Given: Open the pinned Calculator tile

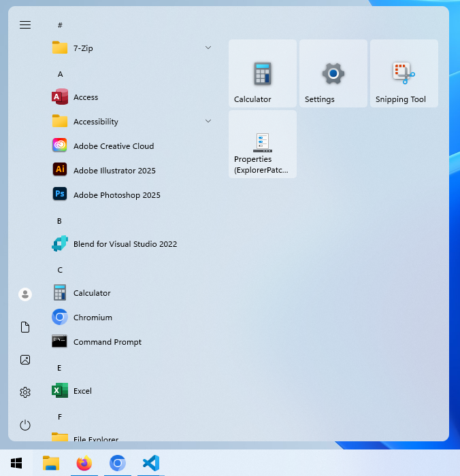Looking at the screenshot, I should [263, 73].
